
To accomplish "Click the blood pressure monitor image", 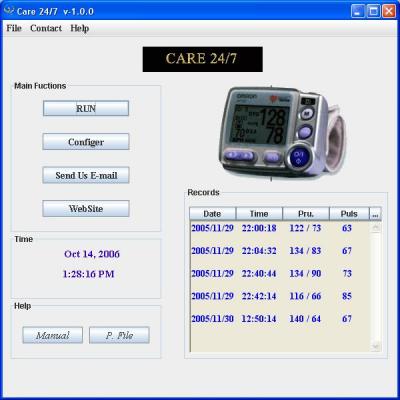I will pyautogui.click(x=282, y=133).
